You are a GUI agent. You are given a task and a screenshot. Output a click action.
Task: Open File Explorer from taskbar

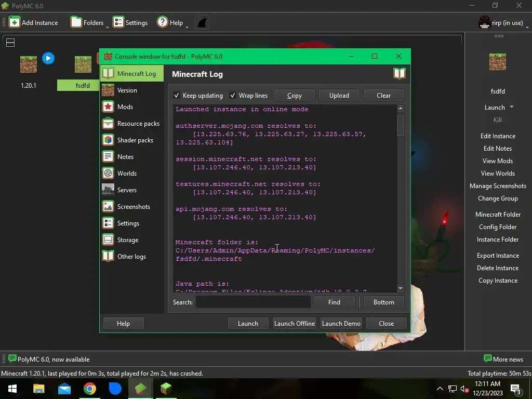(x=38, y=389)
